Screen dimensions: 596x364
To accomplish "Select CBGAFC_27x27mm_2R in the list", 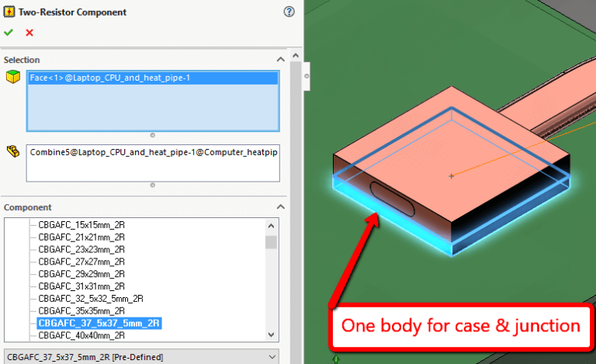I will click(x=80, y=262).
